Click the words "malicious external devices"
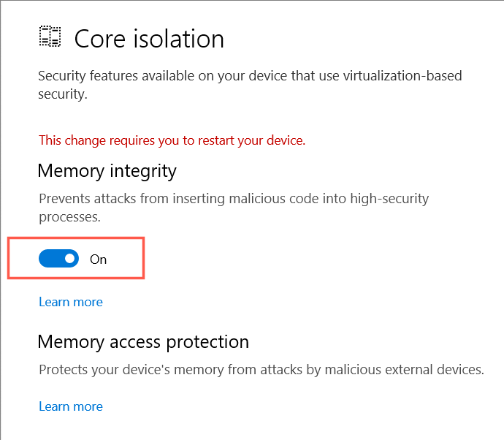This screenshot has height=440, width=504. [x=405, y=370]
